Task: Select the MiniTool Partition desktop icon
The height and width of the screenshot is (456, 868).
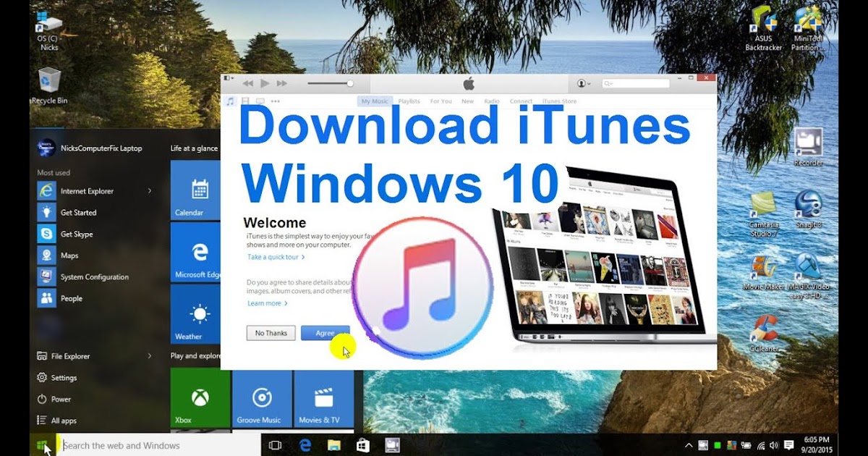Action: click(x=808, y=29)
